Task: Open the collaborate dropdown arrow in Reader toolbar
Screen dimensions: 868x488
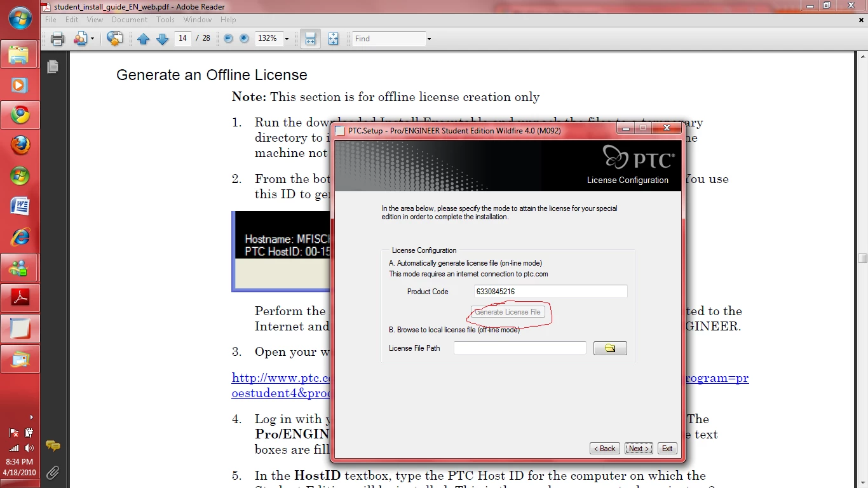Action: [x=92, y=39]
